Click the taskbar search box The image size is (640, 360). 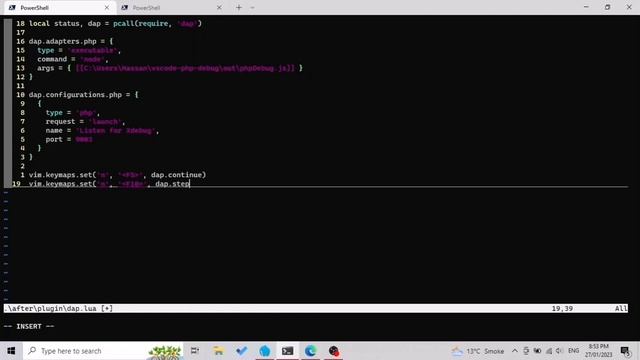[103, 351]
